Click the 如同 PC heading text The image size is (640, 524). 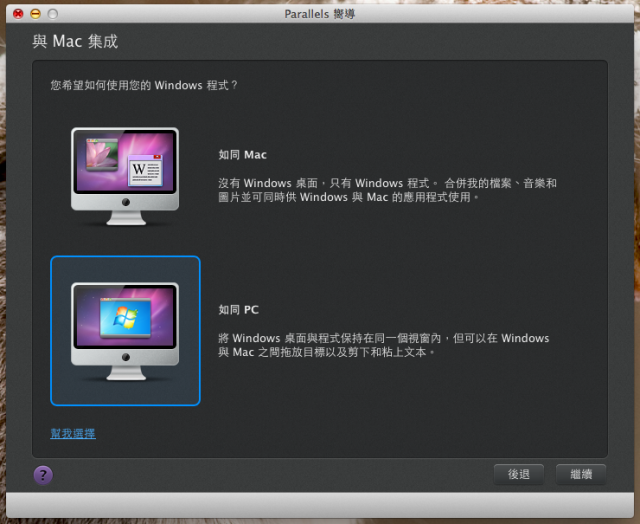[x=238, y=310]
